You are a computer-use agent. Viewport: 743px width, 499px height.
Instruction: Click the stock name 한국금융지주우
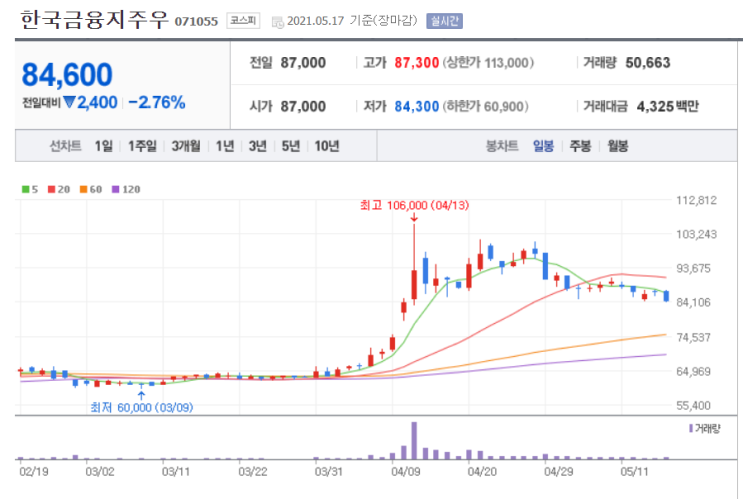coord(94,20)
